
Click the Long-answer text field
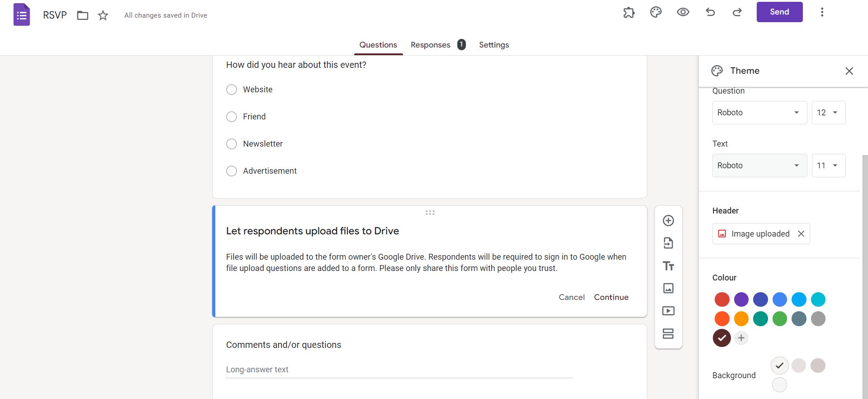(x=399, y=370)
